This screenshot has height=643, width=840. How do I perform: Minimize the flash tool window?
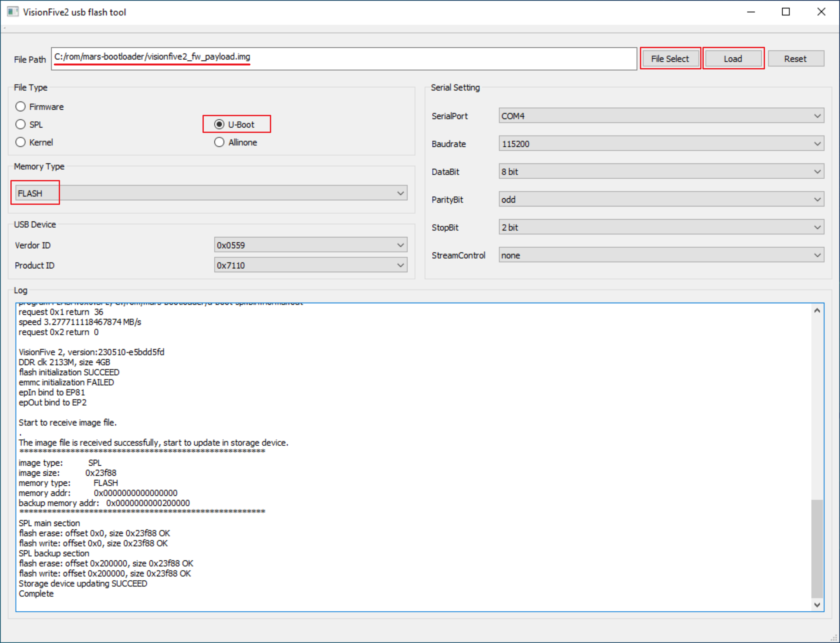click(x=751, y=12)
